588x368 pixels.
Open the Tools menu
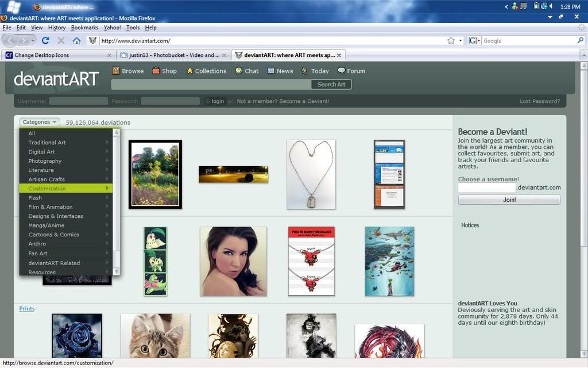tap(133, 28)
